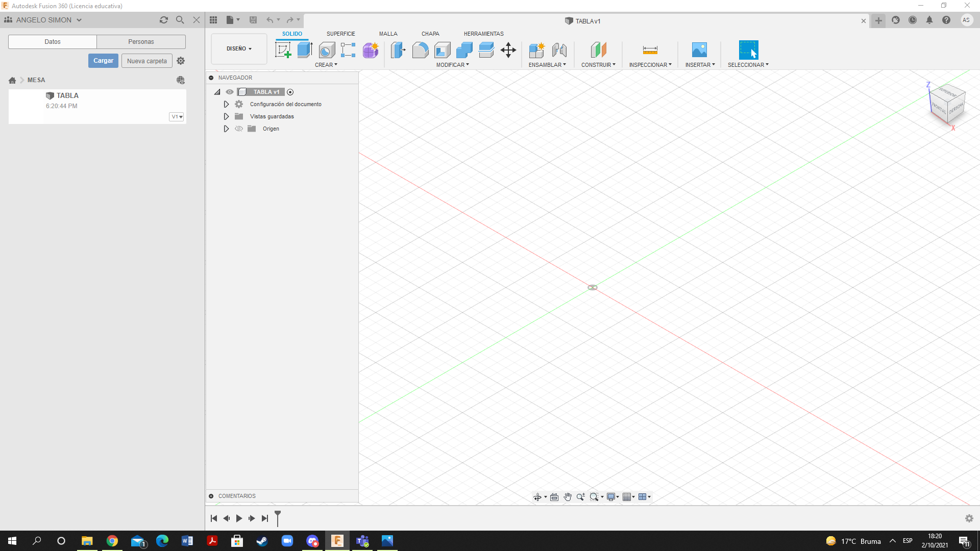980x551 pixels.
Task: Expand the Origen node
Action: click(226, 129)
